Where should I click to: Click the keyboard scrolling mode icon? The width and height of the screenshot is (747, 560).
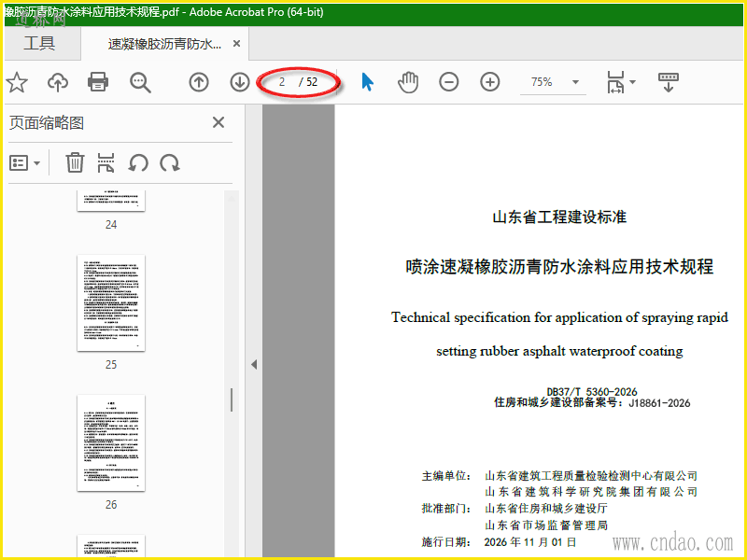(x=669, y=82)
